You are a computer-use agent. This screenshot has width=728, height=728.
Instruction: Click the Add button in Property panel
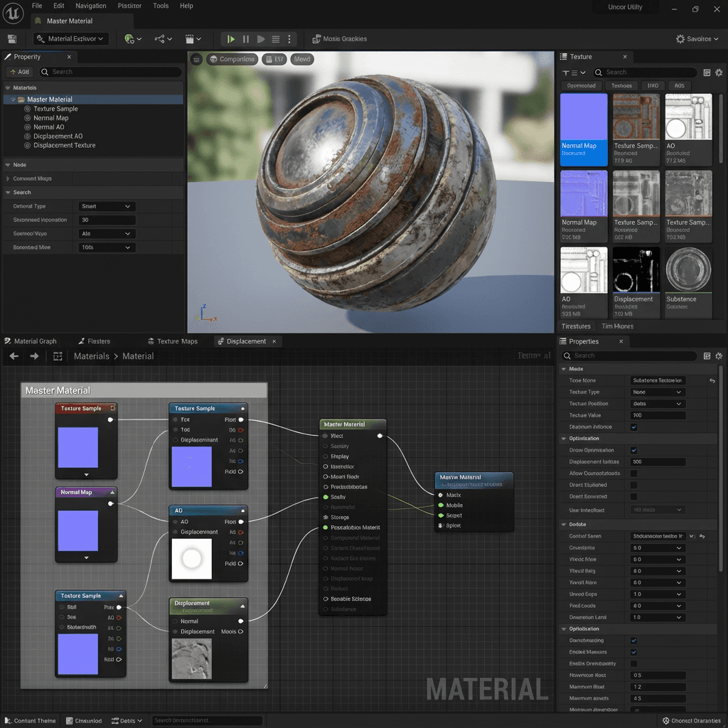click(x=19, y=72)
